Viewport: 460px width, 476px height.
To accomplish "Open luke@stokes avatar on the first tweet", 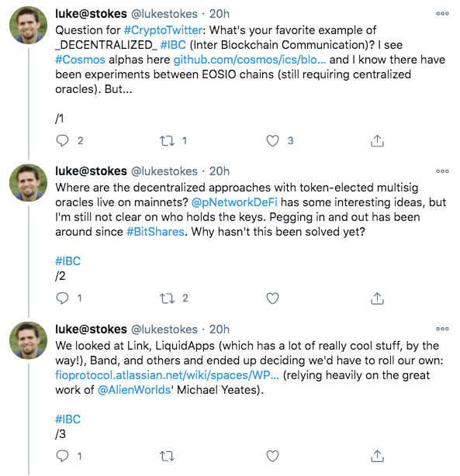I will pos(28,26).
